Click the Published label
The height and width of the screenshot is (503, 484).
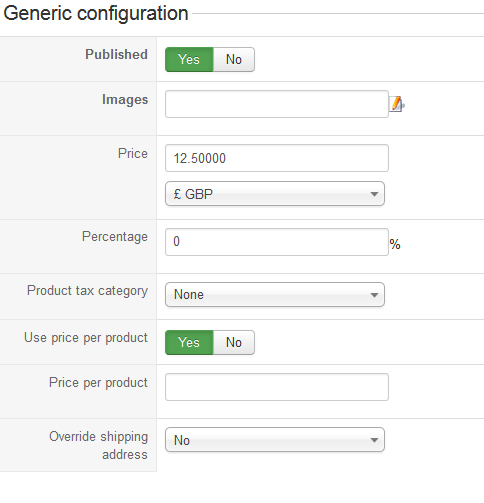click(x=116, y=54)
